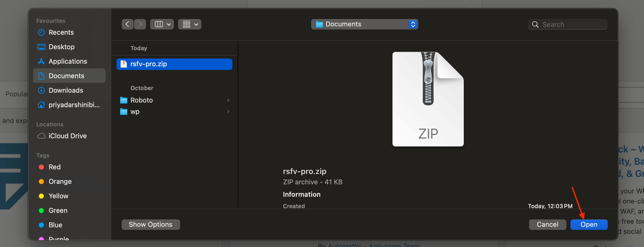Click the ZIP file preview thumbnail
The height and width of the screenshot is (247, 644).
pyautogui.click(x=428, y=99)
